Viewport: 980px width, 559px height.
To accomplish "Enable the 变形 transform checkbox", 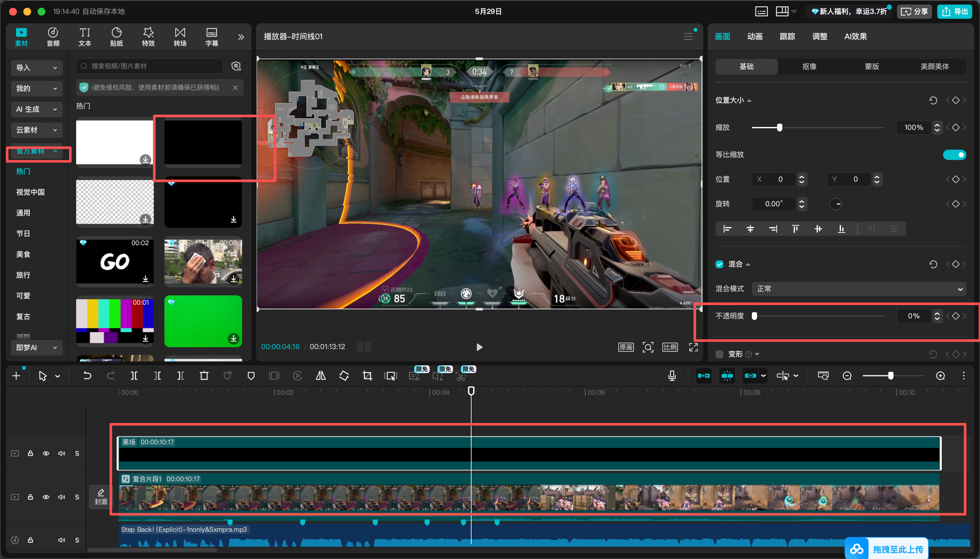I will pos(719,354).
